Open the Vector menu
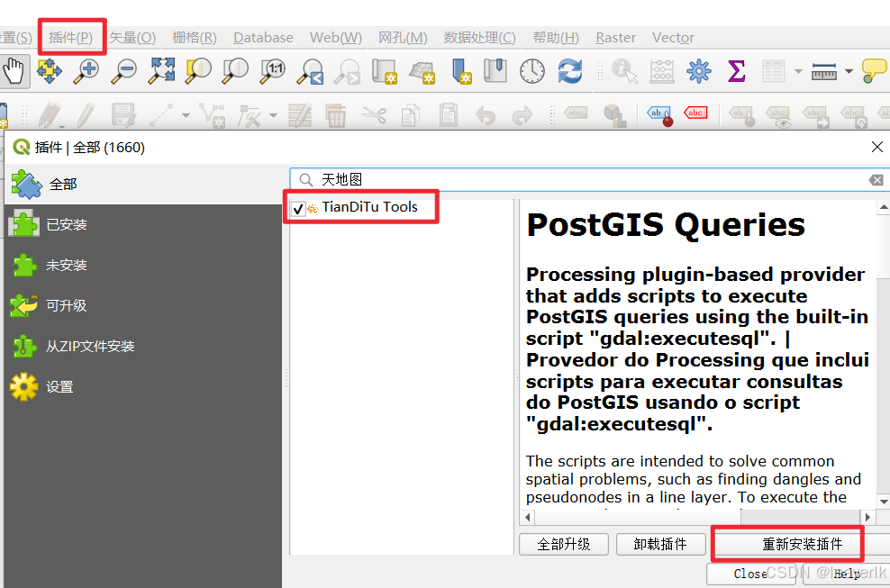Screen dimensions: 890x588 [673, 38]
